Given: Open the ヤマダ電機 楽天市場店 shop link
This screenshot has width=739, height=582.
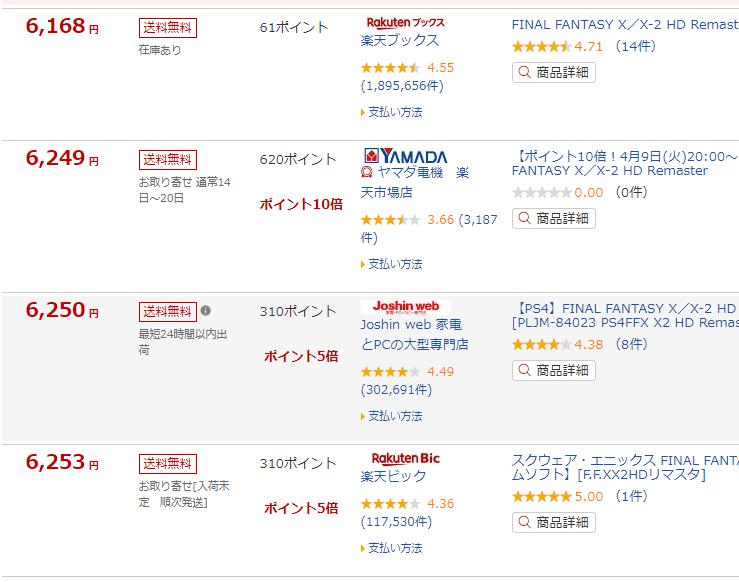Looking at the screenshot, I should [x=414, y=182].
